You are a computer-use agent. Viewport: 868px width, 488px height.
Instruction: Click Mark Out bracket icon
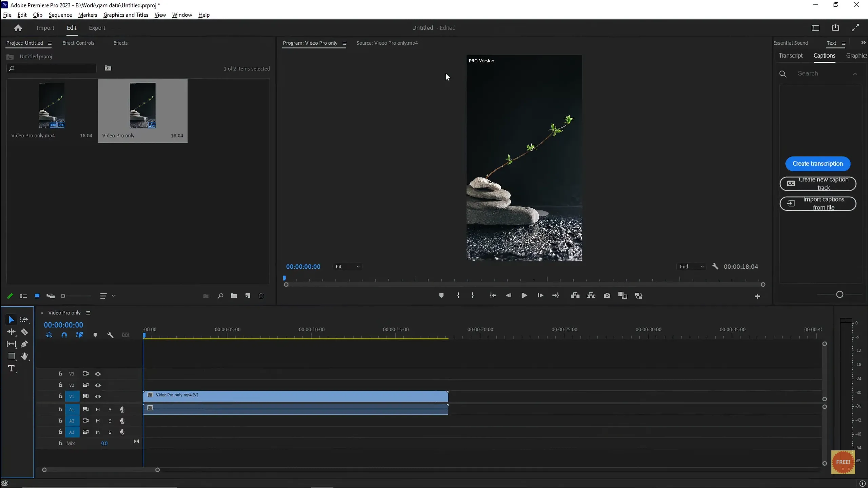point(473,296)
